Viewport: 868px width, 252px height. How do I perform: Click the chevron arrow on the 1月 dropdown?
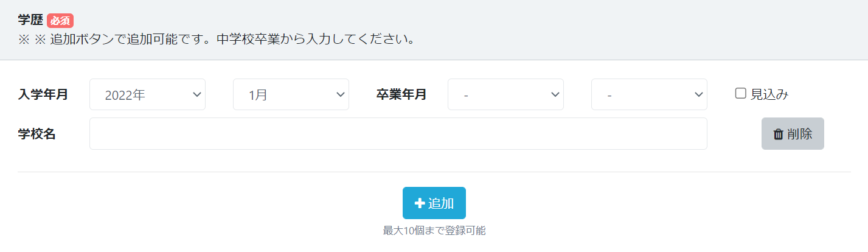pyautogui.click(x=340, y=94)
